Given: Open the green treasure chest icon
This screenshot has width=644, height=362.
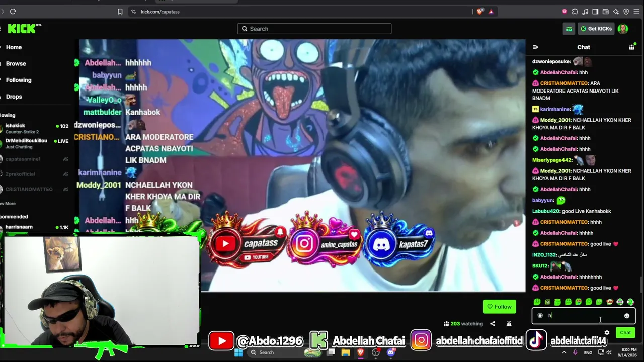Looking at the screenshot, I should 569,29.
